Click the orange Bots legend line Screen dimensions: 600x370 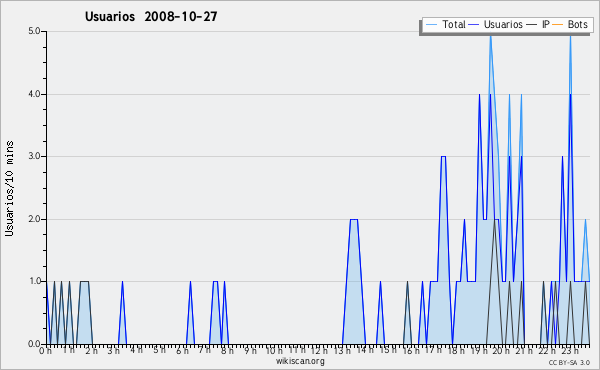click(x=558, y=25)
